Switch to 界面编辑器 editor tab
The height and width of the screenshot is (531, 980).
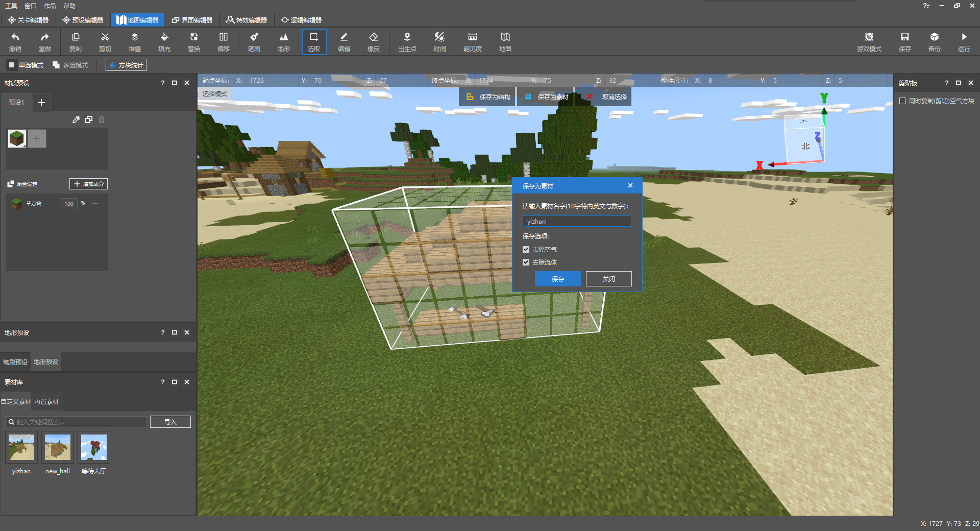[x=192, y=20]
